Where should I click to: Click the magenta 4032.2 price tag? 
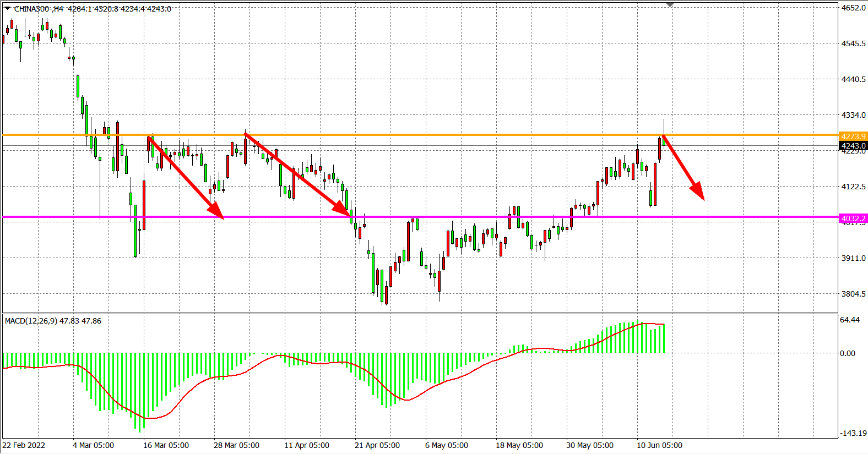coord(853,218)
